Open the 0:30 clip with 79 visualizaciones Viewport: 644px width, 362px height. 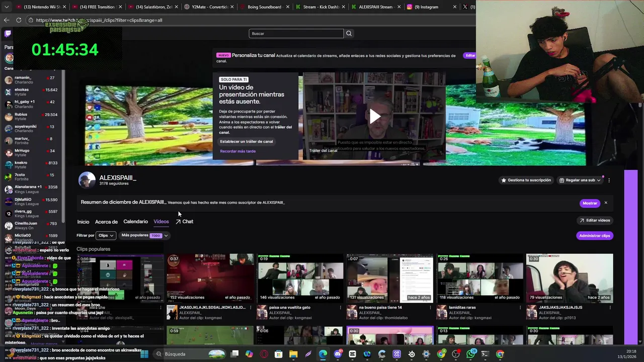click(570, 278)
